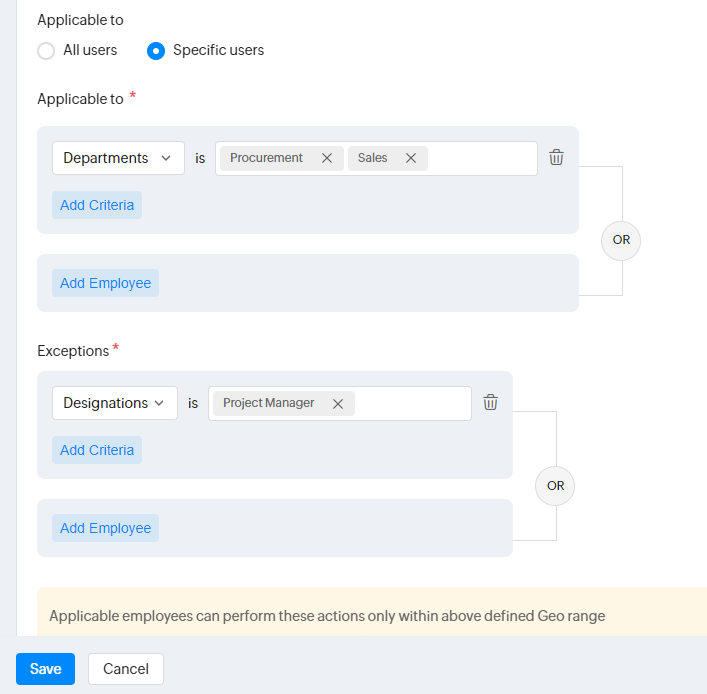Toggle the OR operator for Applicable to
This screenshot has width=707, height=694.
pos(621,240)
